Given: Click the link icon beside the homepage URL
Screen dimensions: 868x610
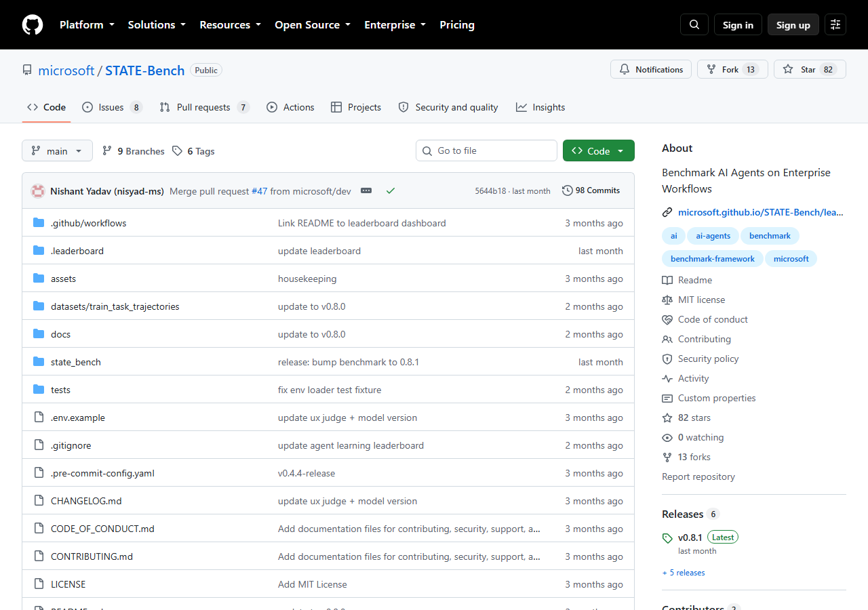Looking at the screenshot, I should click(x=667, y=212).
